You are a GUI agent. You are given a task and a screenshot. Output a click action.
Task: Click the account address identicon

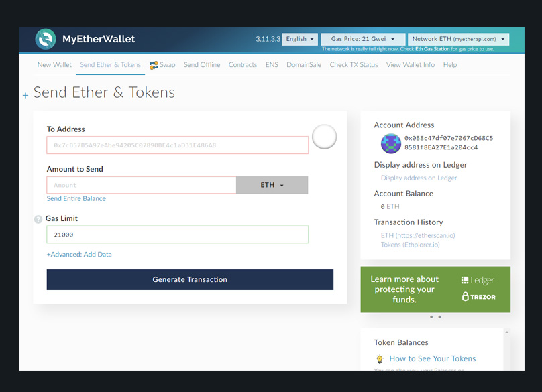click(x=390, y=143)
